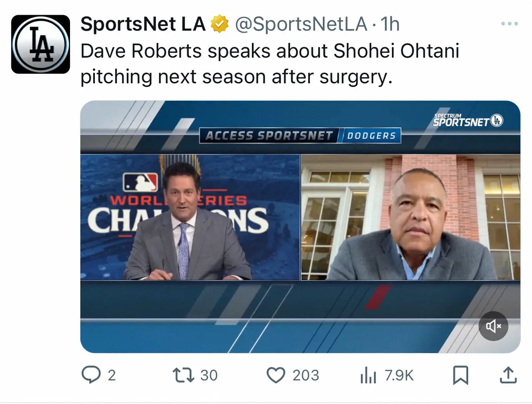Tap the share upload icon
The image size is (532, 404).
(508, 375)
